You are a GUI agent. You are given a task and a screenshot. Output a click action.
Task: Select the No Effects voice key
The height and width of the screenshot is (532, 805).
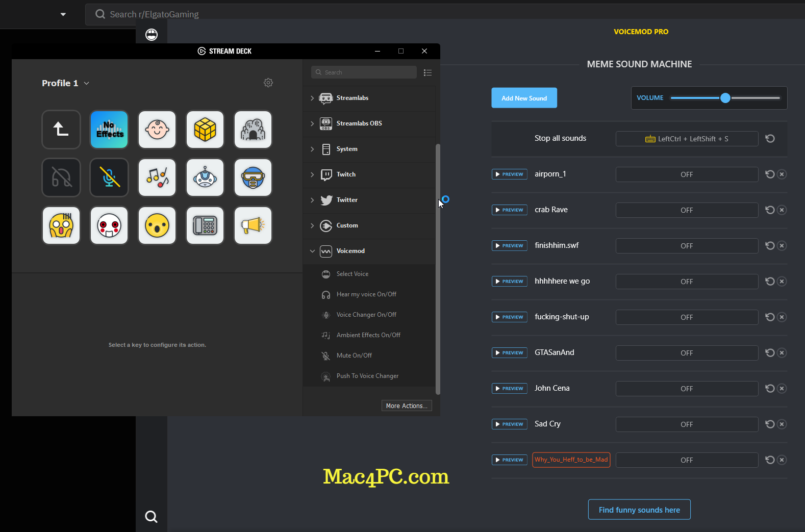109,130
